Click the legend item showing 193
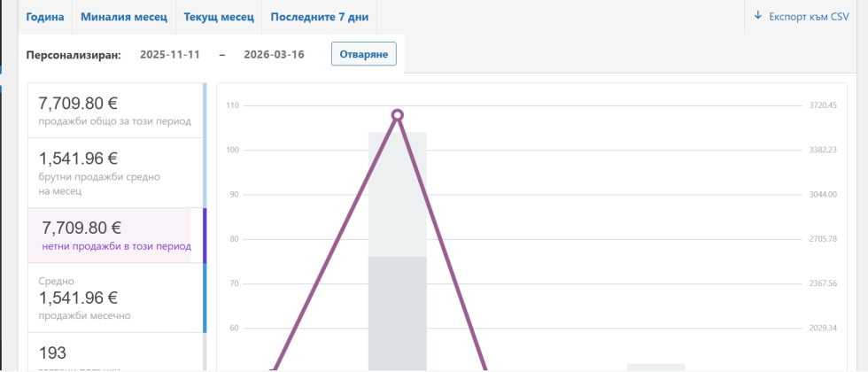The width and height of the screenshot is (868, 372). [115, 354]
